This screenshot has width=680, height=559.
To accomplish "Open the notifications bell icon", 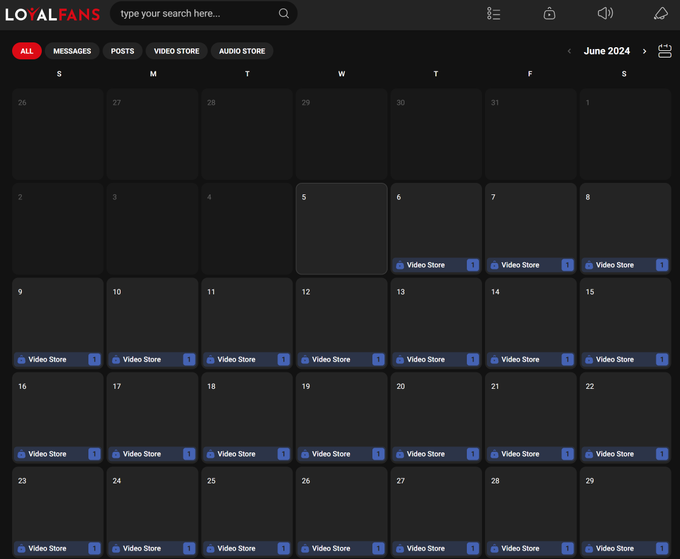I will click(x=660, y=13).
